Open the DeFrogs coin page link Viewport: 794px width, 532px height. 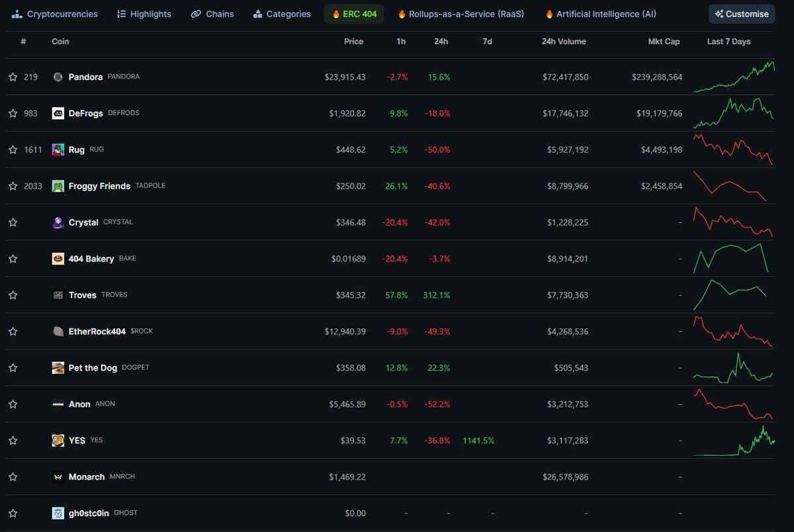(x=86, y=113)
